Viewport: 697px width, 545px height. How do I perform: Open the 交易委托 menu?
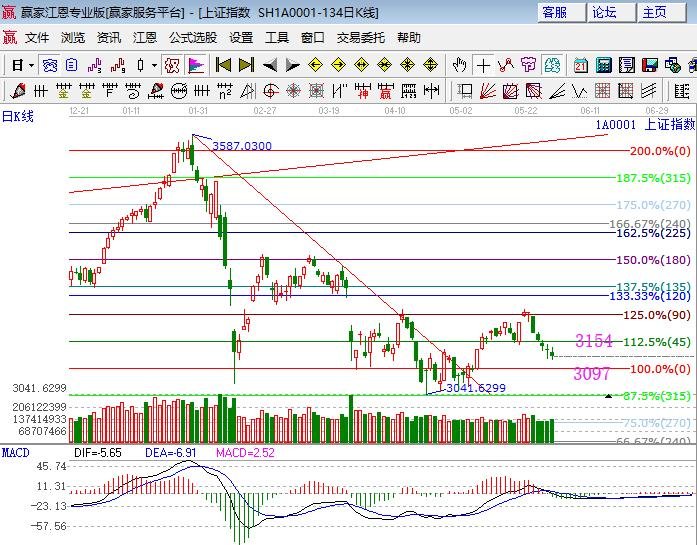tap(360, 38)
